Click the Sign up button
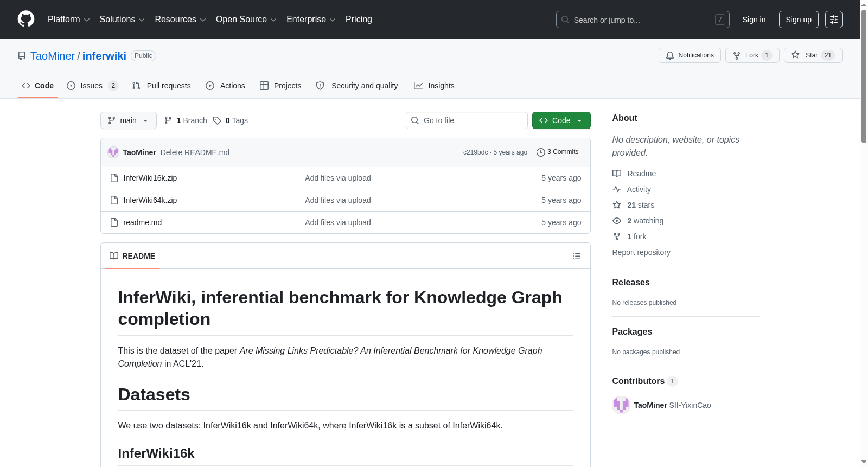868x467 pixels. pos(799,20)
